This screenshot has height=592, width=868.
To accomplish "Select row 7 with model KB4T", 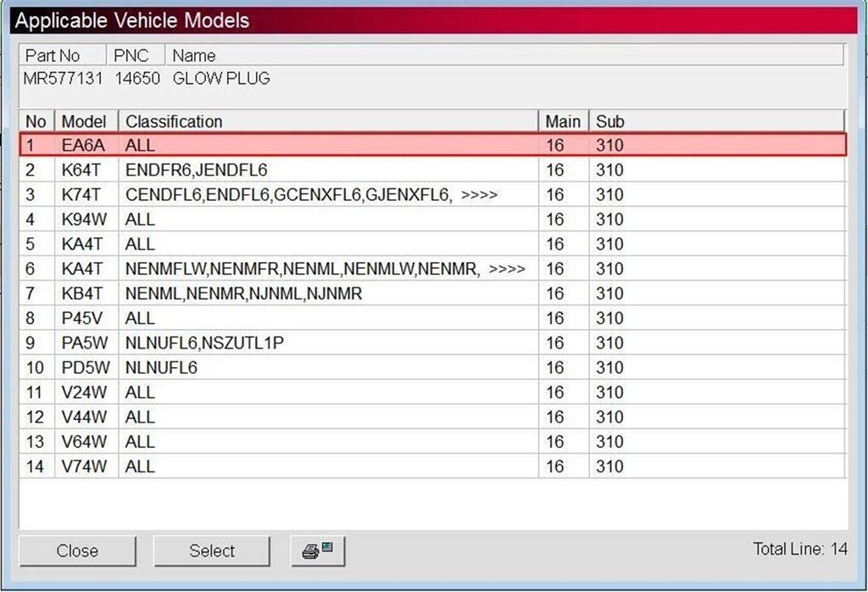I will (x=83, y=293).
